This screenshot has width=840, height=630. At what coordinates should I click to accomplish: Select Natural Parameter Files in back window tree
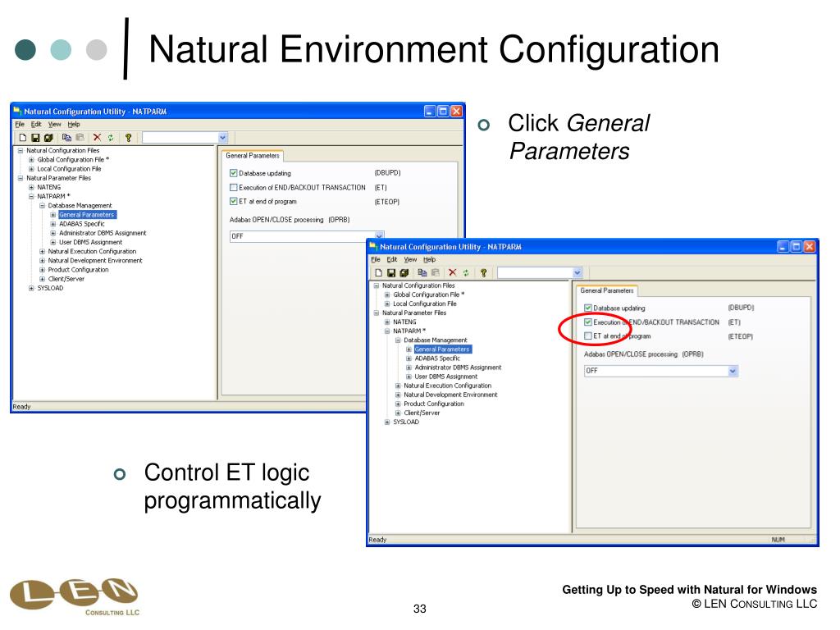(58, 178)
